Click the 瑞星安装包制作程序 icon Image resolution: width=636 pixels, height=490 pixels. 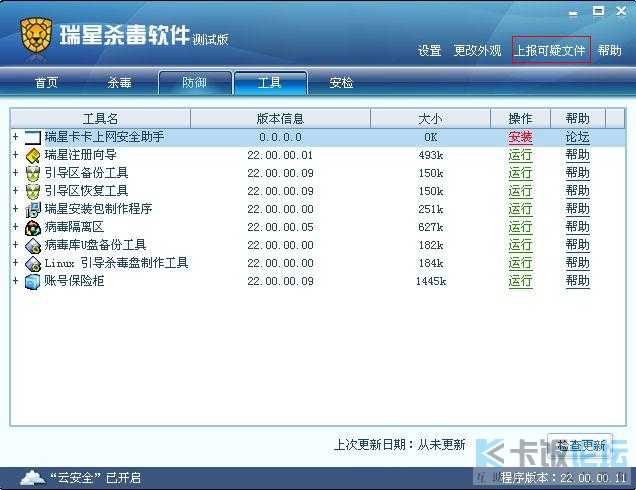point(33,209)
